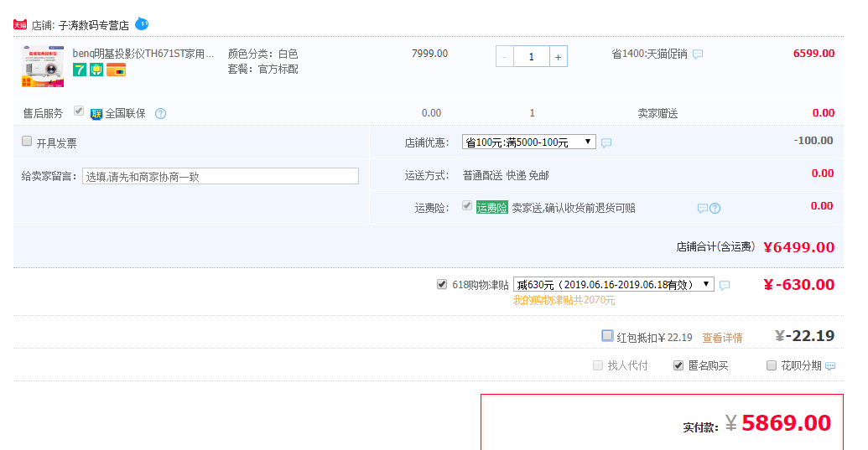Click the Tmall logo icon beside the shop name

point(20,25)
